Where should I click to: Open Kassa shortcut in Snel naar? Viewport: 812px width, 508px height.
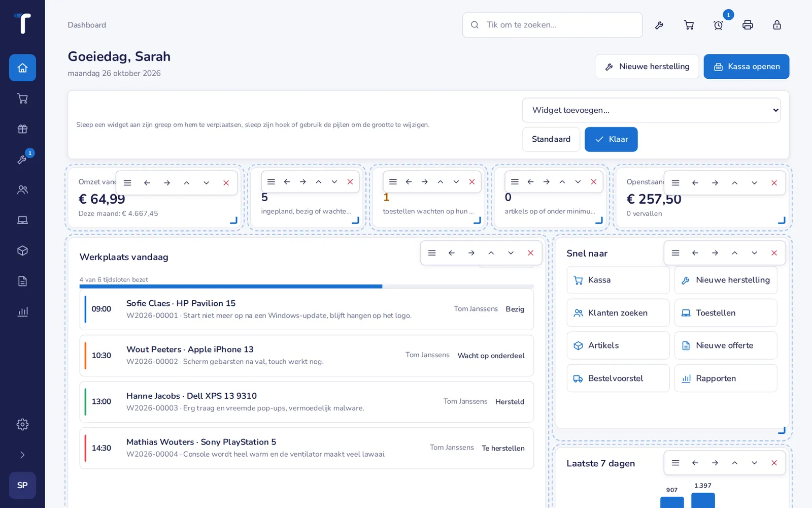pyautogui.click(x=618, y=280)
